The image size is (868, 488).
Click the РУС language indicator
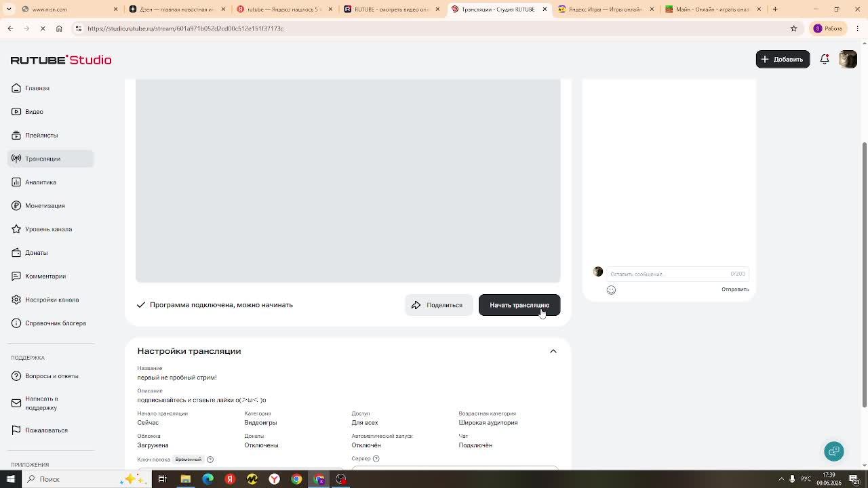806,479
